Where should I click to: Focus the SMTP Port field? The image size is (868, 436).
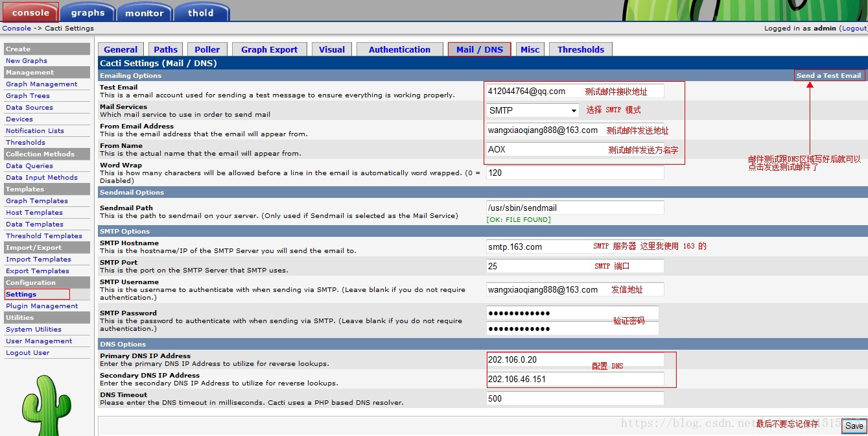[575, 267]
